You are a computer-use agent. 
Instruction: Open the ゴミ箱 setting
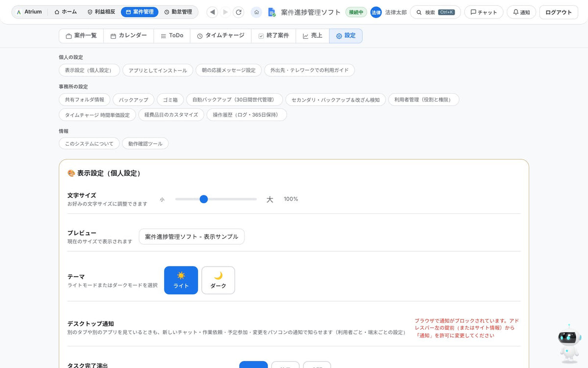coord(170,100)
